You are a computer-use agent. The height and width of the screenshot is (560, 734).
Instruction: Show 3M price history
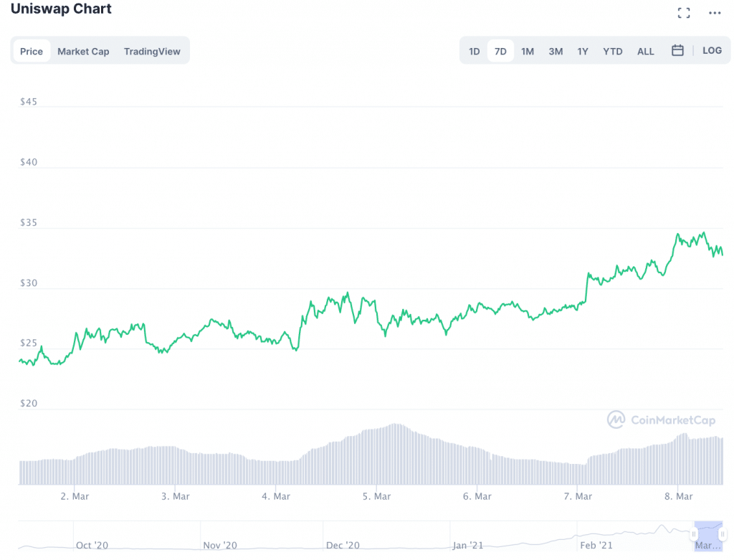click(x=556, y=52)
